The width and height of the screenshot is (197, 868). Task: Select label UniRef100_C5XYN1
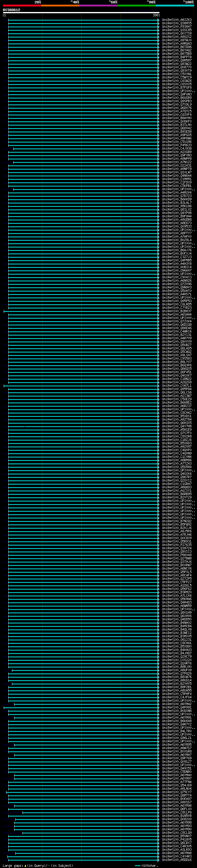(177, 74)
